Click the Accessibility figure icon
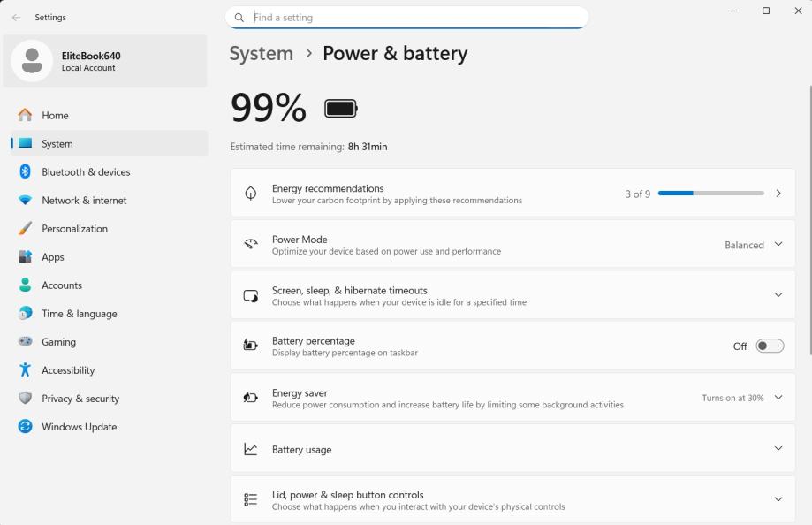Screen dimensions: 812x525 (25, 370)
